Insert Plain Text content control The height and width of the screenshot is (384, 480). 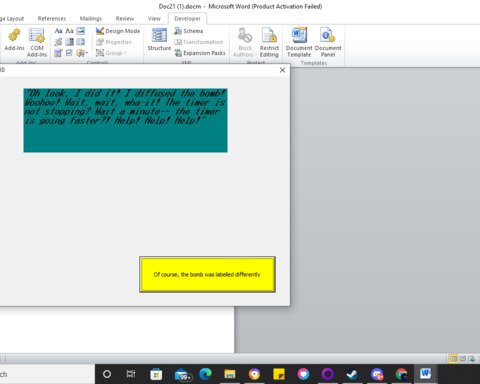click(x=69, y=31)
